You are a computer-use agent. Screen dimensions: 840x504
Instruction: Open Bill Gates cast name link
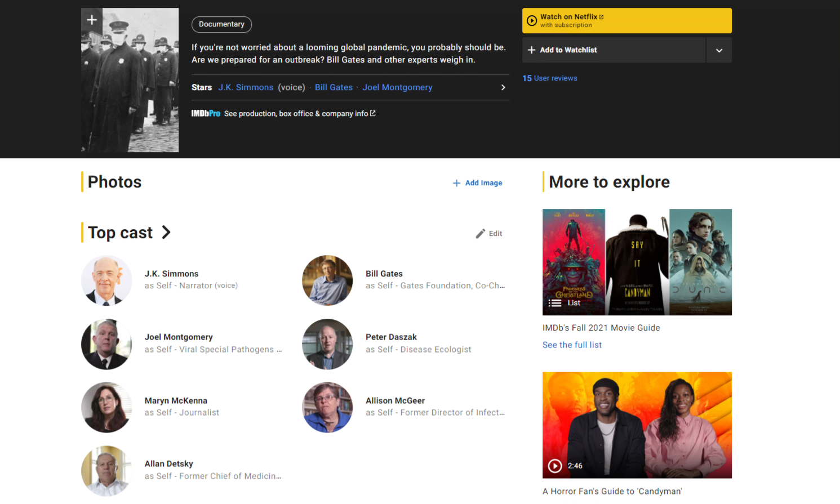click(384, 274)
